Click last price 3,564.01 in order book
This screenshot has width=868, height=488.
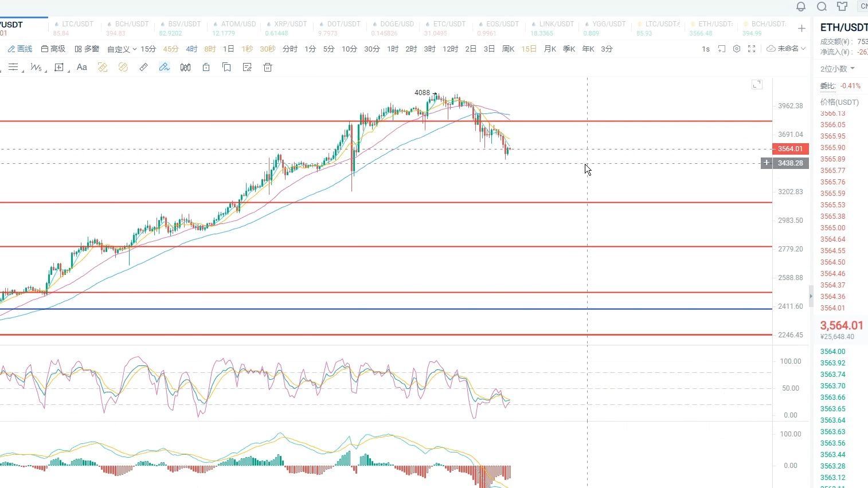[x=842, y=325]
